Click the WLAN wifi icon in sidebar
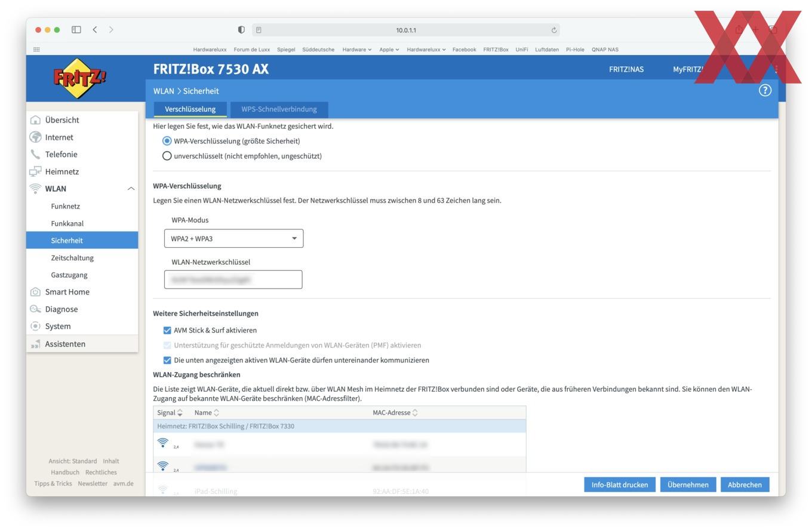Viewport: 812px width, 531px height. point(35,189)
